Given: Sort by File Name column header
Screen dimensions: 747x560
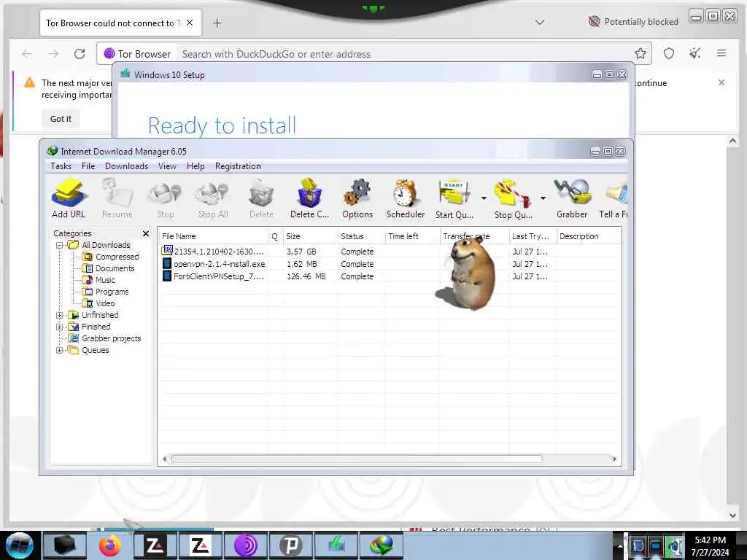Looking at the screenshot, I should pyautogui.click(x=214, y=236).
